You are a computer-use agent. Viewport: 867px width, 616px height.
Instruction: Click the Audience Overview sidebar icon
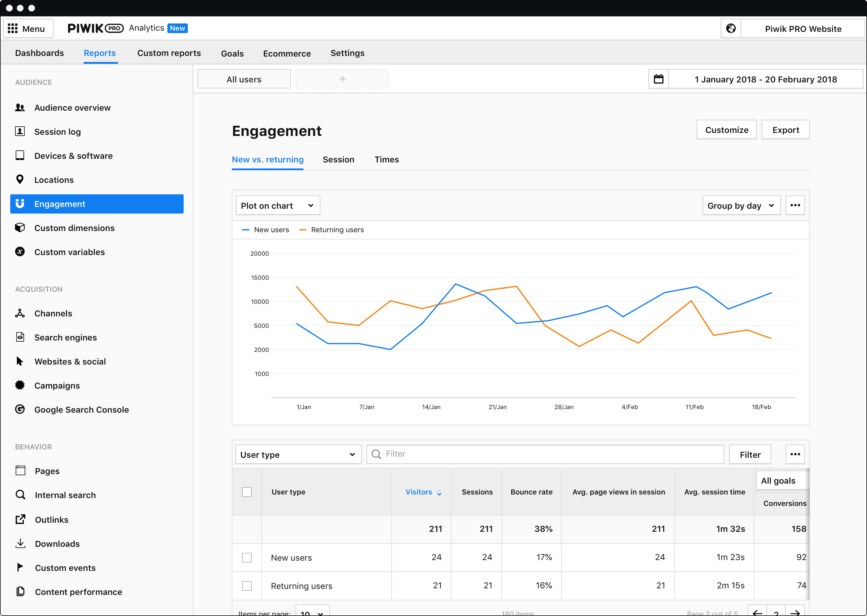[x=20, y=107]
